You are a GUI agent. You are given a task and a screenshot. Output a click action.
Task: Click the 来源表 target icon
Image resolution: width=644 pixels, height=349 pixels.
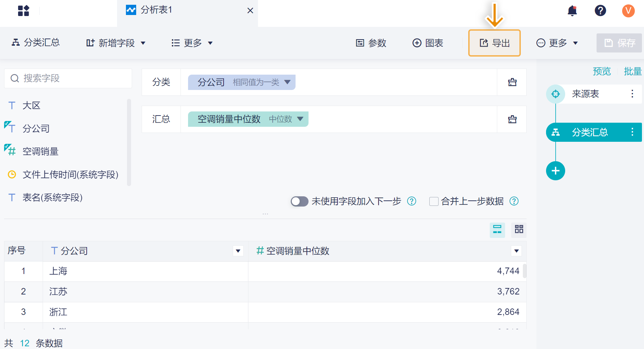point(556,94)
